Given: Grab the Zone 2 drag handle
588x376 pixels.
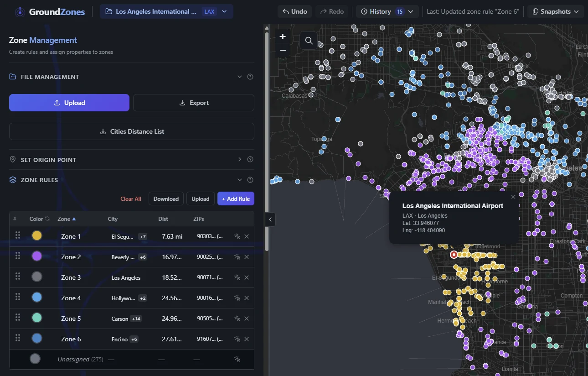Looking at the screenshot, I should pos(18,256).
